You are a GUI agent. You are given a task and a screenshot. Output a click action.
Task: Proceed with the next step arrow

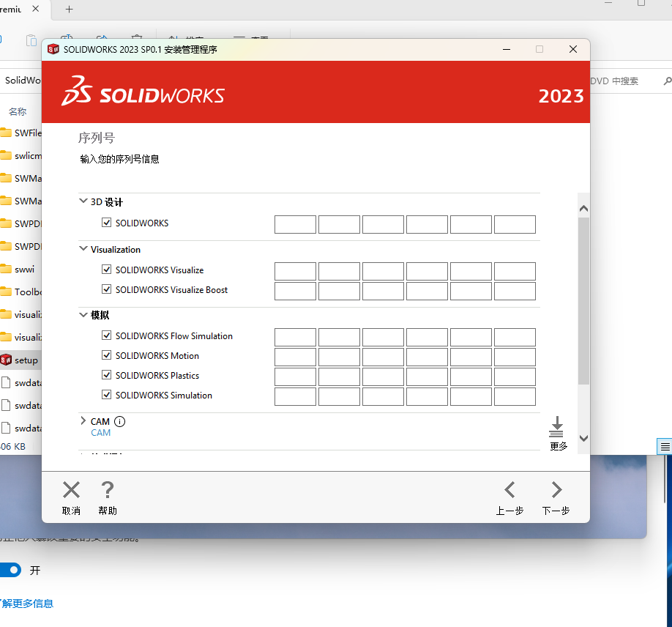[x=556, y=490]
